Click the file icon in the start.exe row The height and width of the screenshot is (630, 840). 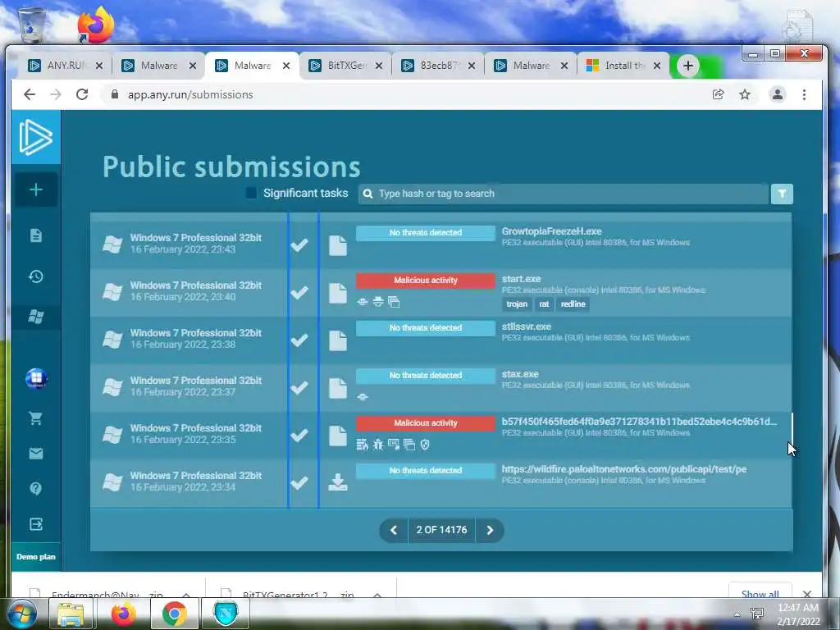point(337,293)
